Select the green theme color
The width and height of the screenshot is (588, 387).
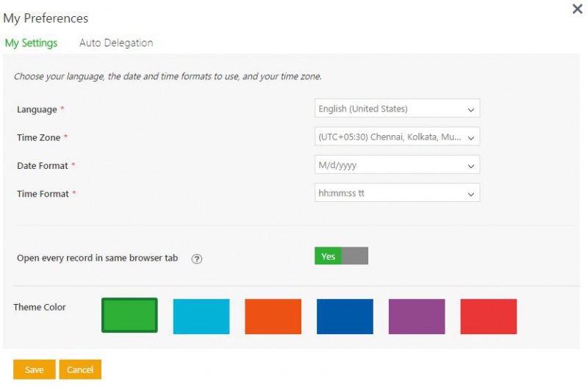click(x=129, y=316)
